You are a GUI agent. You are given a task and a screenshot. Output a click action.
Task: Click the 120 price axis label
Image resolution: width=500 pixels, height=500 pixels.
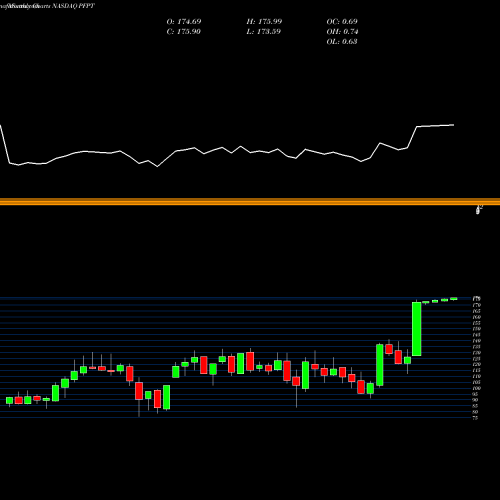tap(476, 364)
